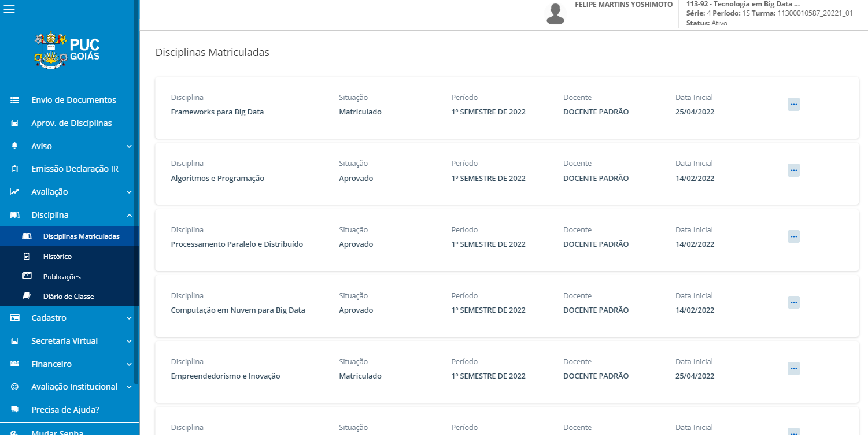Select the 'Empreendedorismo e Inovação' discipline name
The width and height of the screenshot is (868, 441).
pos(226,376)
